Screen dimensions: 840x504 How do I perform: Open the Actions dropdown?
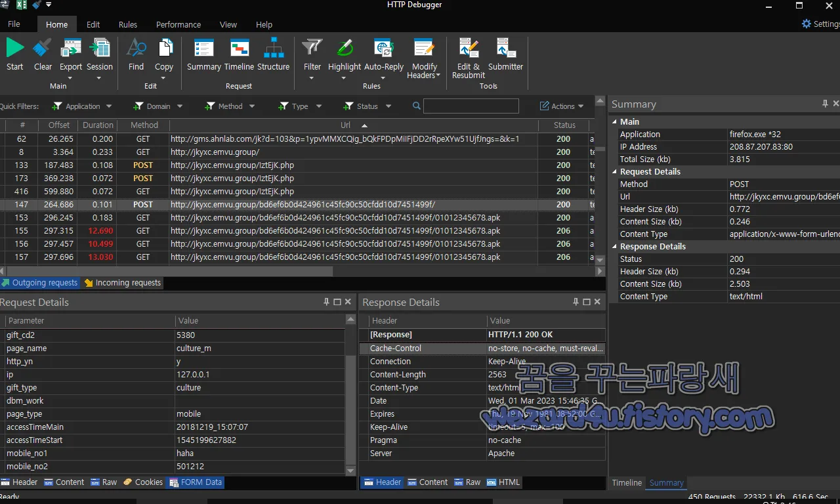coord(562,106)
